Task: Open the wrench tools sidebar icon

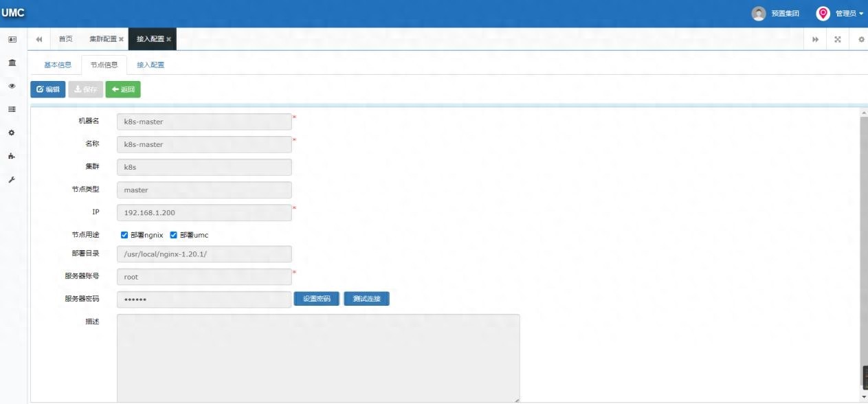Action: click(12, 179)
